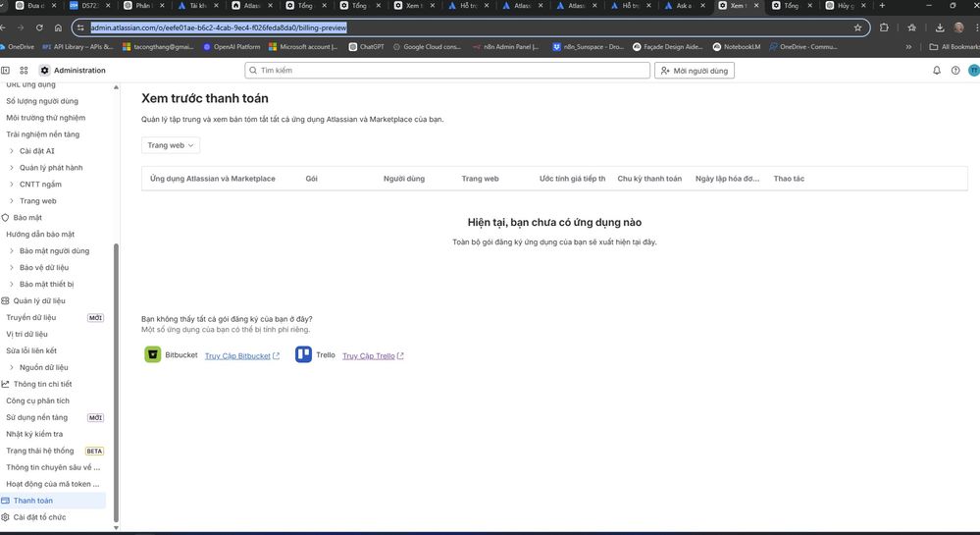Open Truyền dữ liệu page
This screenshot has width=980, height=535.
point(31,317)
